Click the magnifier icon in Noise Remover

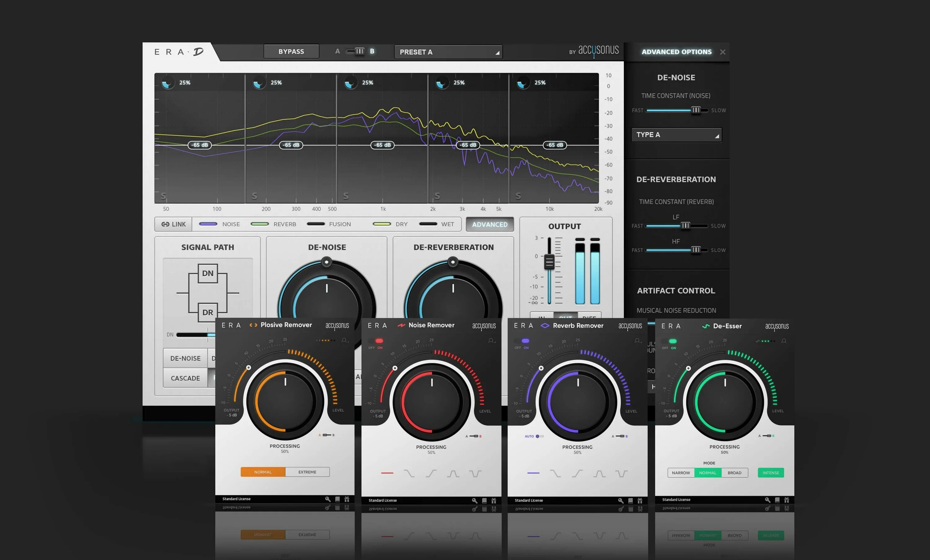pos(491,341)
